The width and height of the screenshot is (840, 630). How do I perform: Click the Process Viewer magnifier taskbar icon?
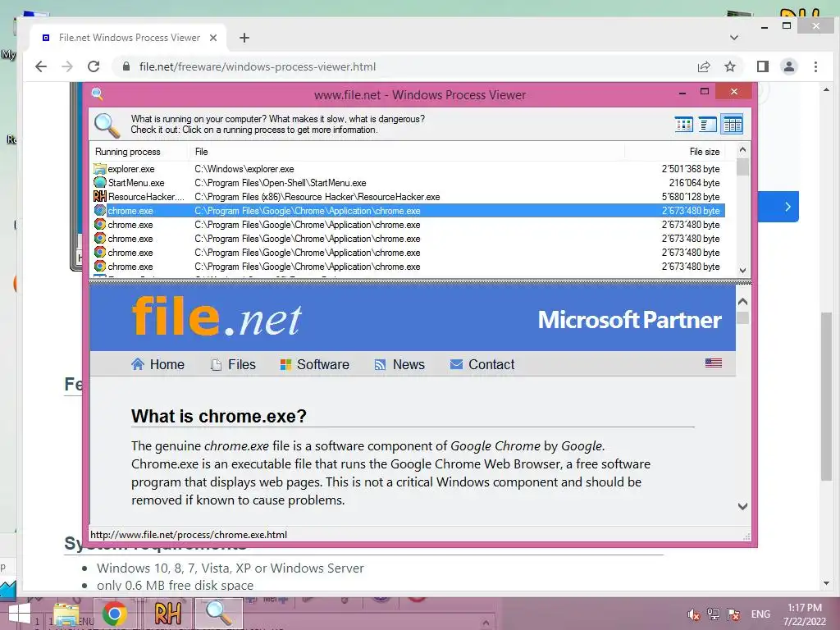[219, 613]
